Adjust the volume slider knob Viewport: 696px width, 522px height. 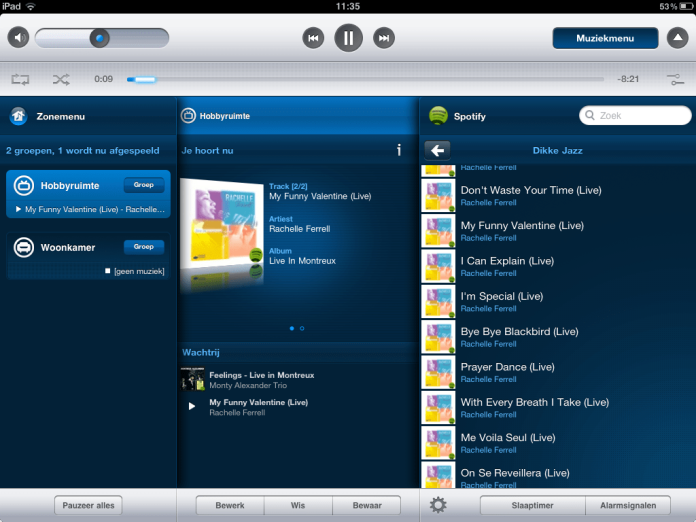(99, 38)
